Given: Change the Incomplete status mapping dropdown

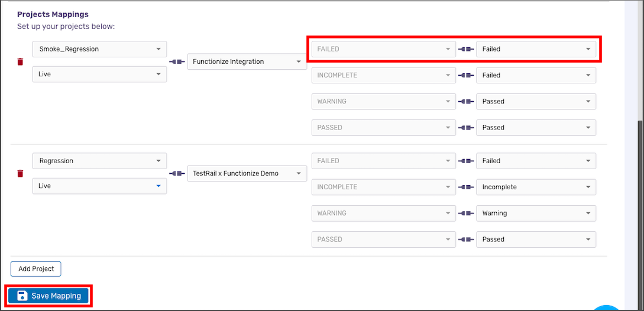Looking at the screenshot, I should pos(536,187).
